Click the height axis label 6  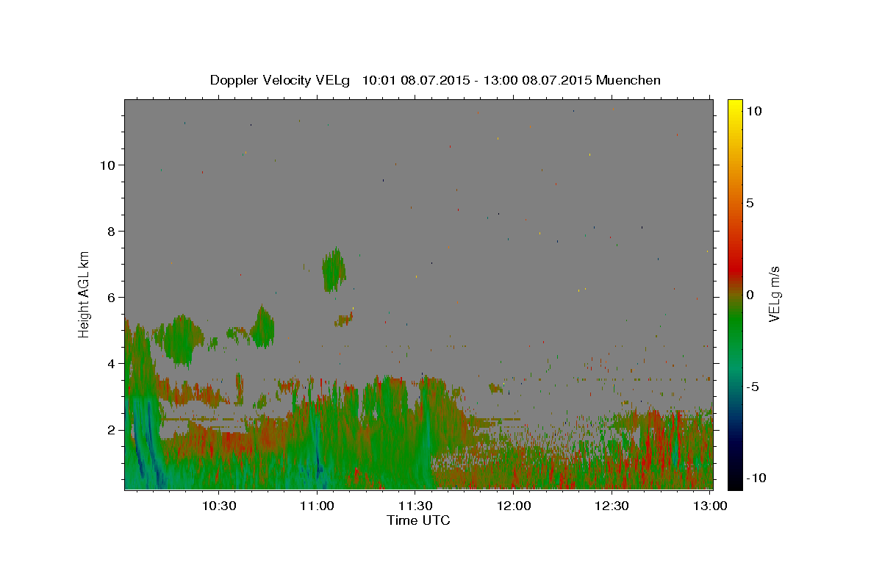(x=111, y=297)
